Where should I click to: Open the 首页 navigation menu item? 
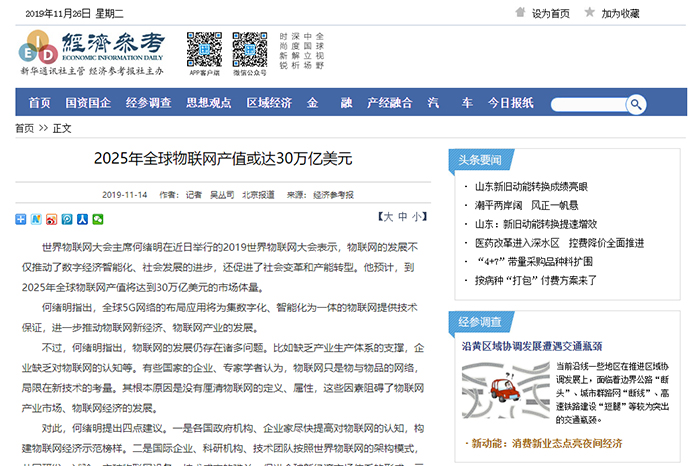coord(39,103)
